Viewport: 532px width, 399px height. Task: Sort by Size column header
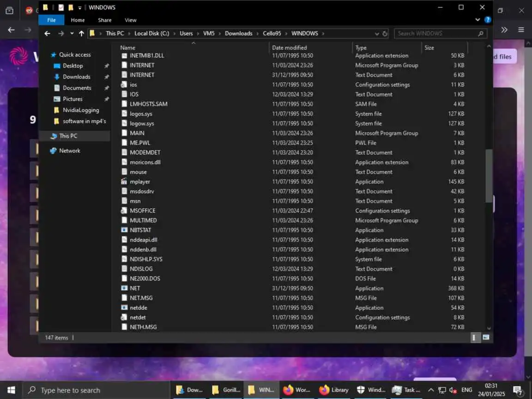(x=429, y=48)
